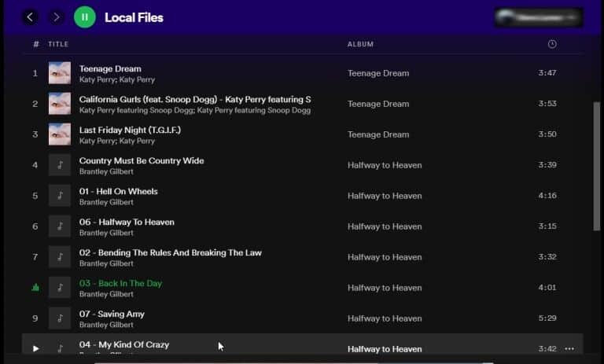Sort by the TITLE column header

click(x=58, y=44)
